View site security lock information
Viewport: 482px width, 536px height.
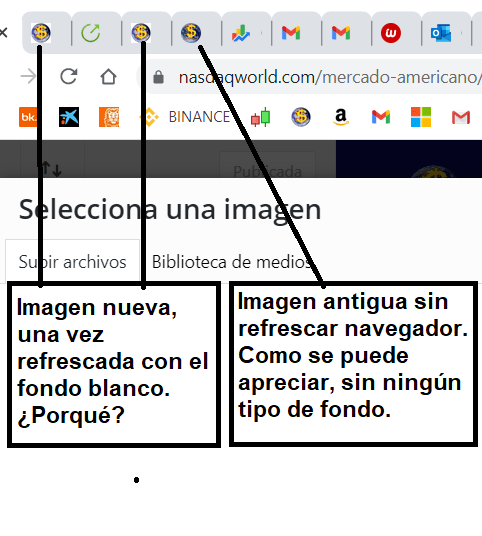coord(158,77)
